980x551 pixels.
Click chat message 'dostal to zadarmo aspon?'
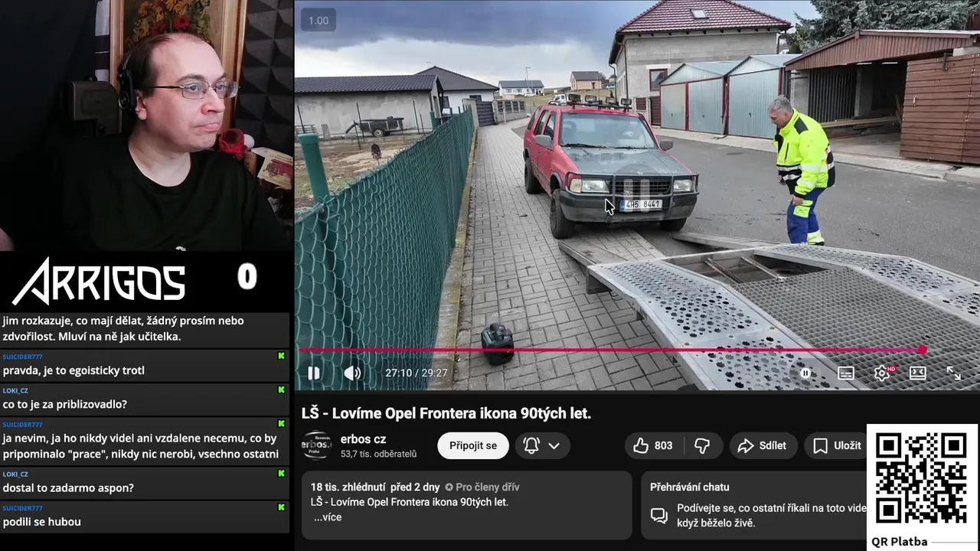[x=68, y=487]
